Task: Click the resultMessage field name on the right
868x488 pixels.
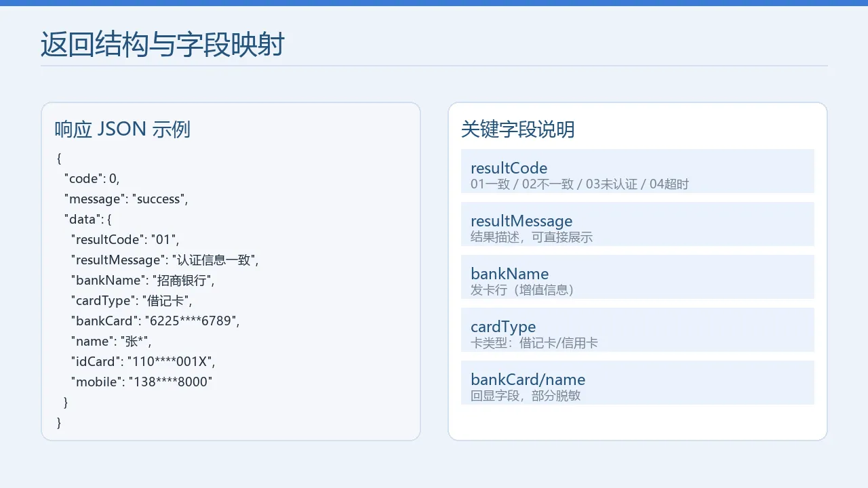Action: click(x=521, y=221)
